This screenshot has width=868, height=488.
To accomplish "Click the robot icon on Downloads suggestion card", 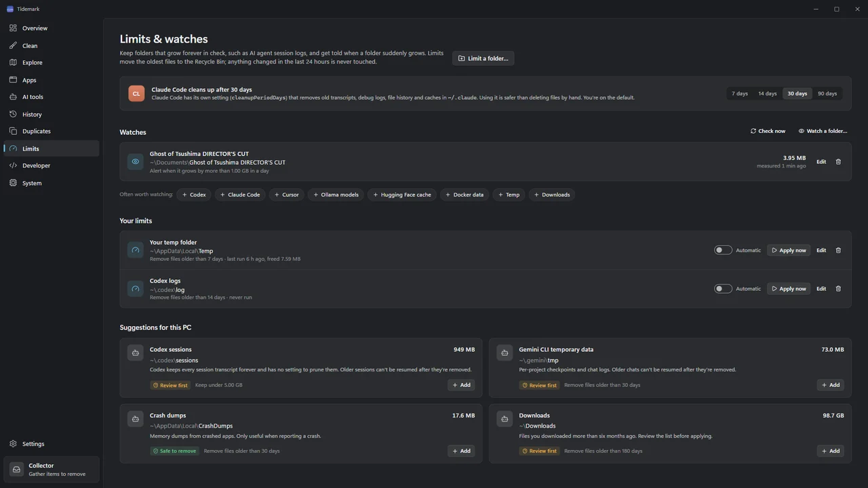I will 505,418.
